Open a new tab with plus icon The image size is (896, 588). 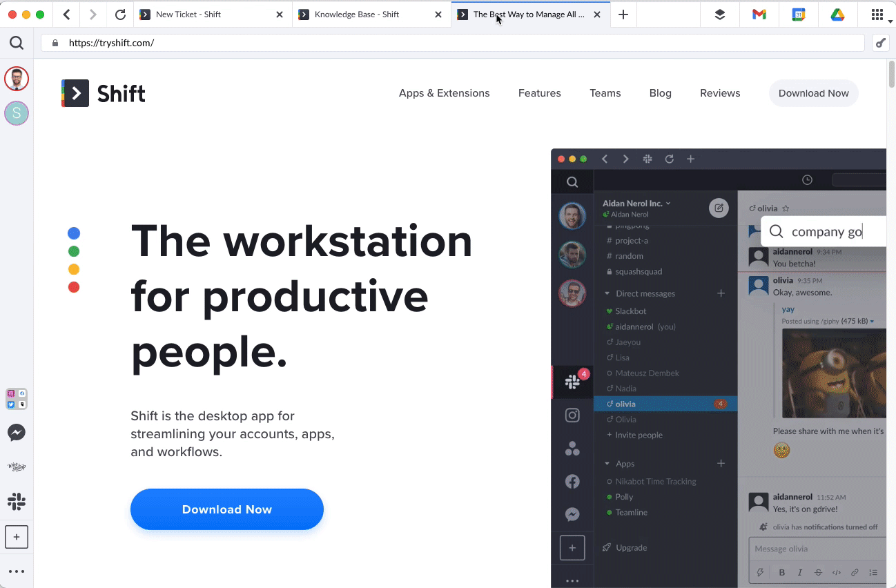click(x=623, y=14)
